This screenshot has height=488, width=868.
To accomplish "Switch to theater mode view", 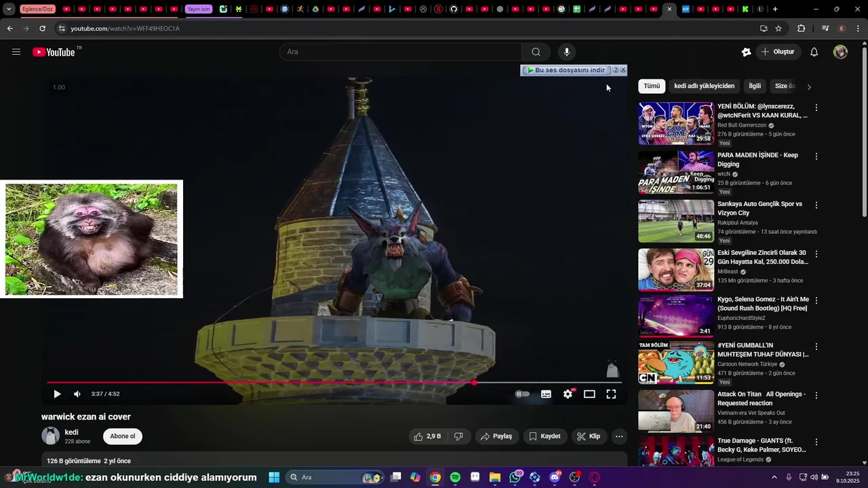I will click(x=589, y=394).
